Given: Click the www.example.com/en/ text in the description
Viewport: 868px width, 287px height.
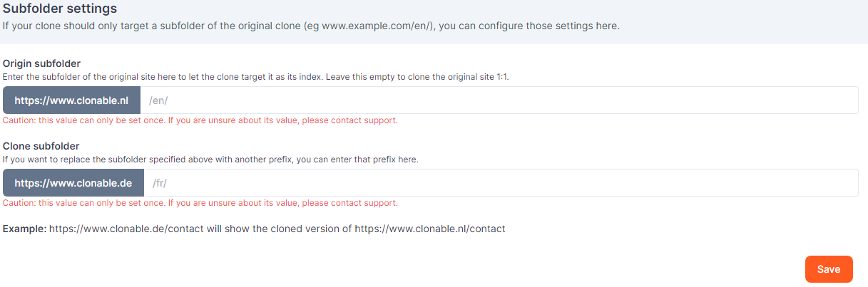Looking at the screenshot, I should [377, 26].
